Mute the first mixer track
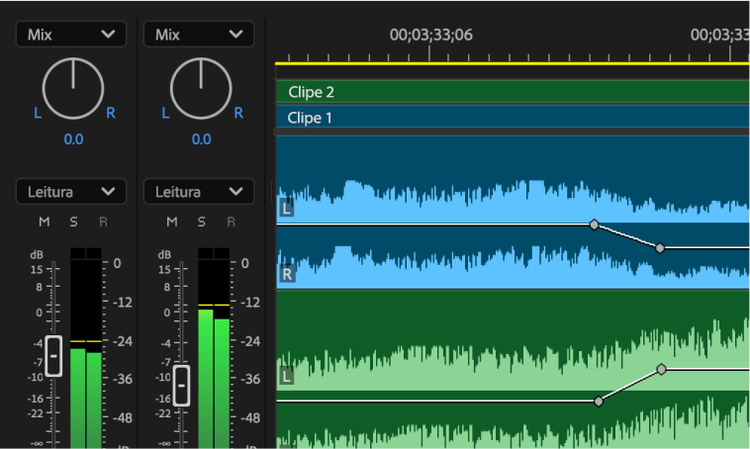The image size is (750, 449). click(x=43, y=221)
